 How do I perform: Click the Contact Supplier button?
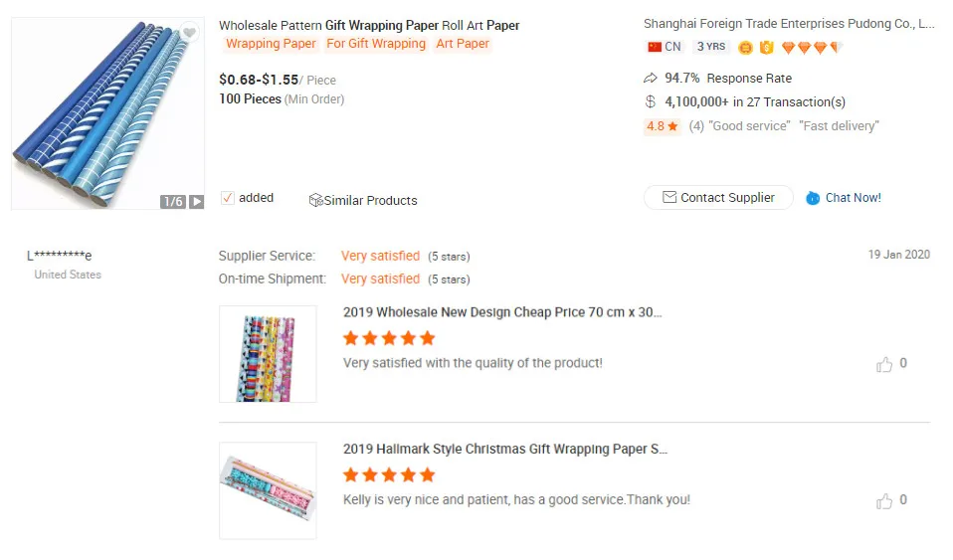718,198
